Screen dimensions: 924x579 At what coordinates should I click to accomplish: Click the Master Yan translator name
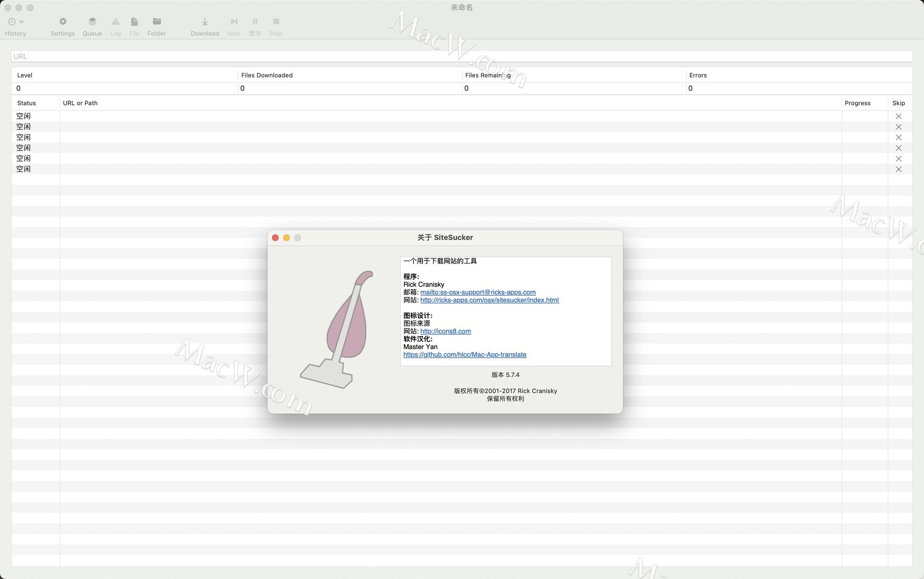[421, 347]
